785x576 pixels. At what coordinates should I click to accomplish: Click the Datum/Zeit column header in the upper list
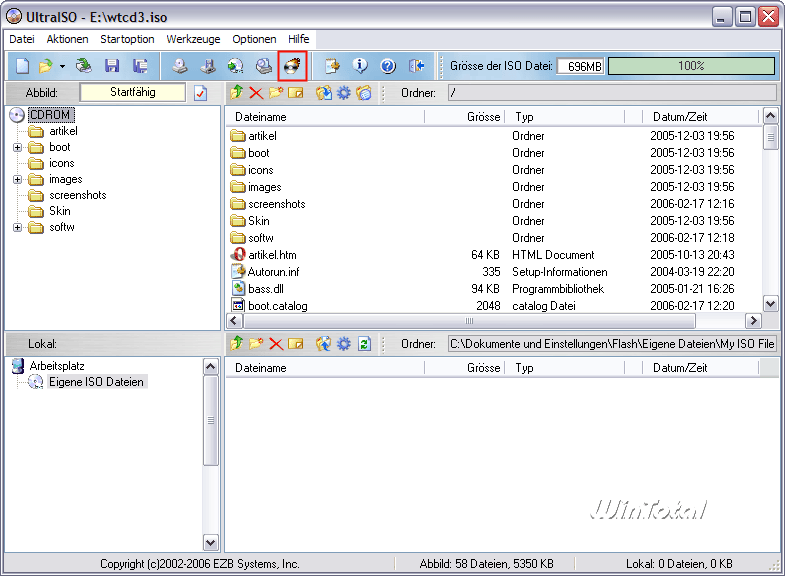682,117
